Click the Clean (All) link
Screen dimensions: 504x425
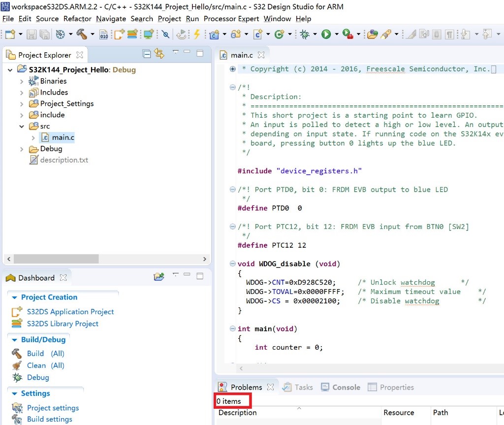pos(46,365)
